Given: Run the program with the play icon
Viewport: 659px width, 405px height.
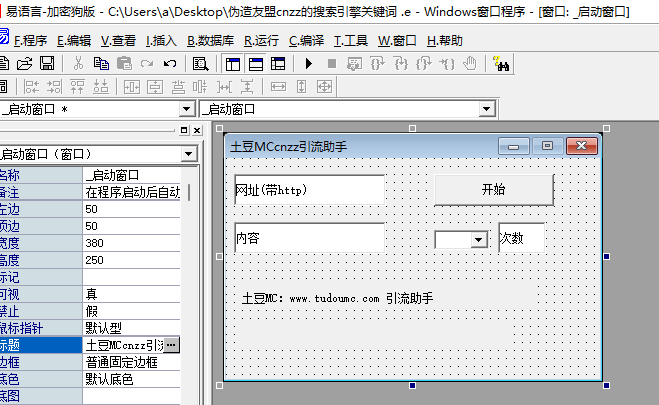Looking at the screenshot, I should pos(309,64).
